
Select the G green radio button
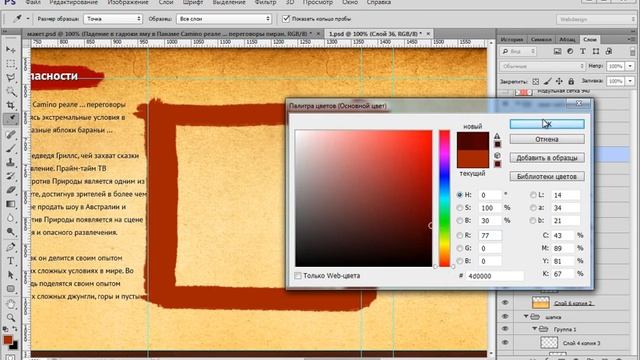pos(460,248)
